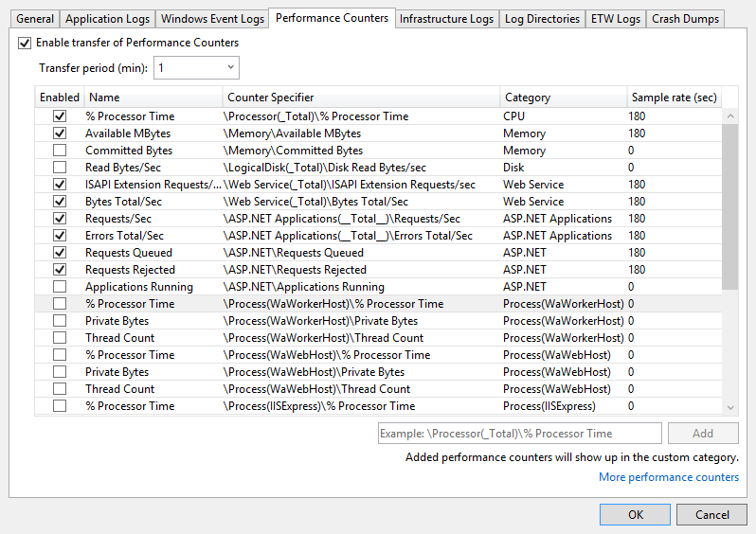
Task: Click the CPU category cell
Action: click(x=513, y=116)
